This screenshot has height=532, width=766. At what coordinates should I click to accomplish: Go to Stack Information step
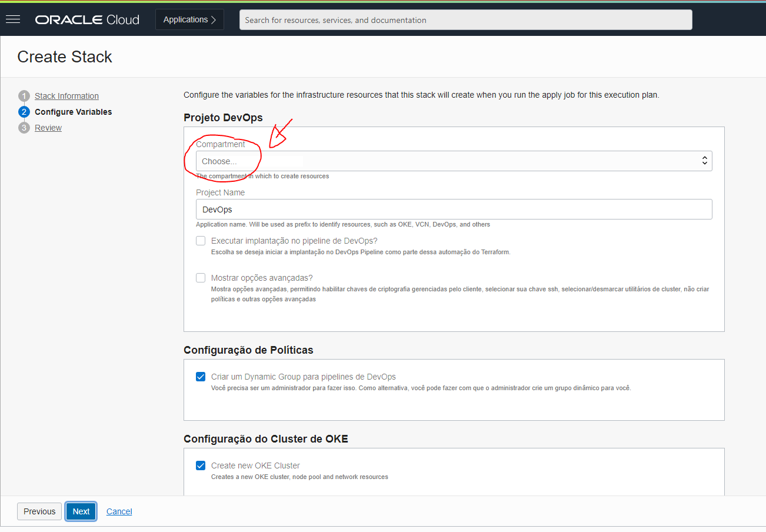pyautogui.click(x=66, y=96)
